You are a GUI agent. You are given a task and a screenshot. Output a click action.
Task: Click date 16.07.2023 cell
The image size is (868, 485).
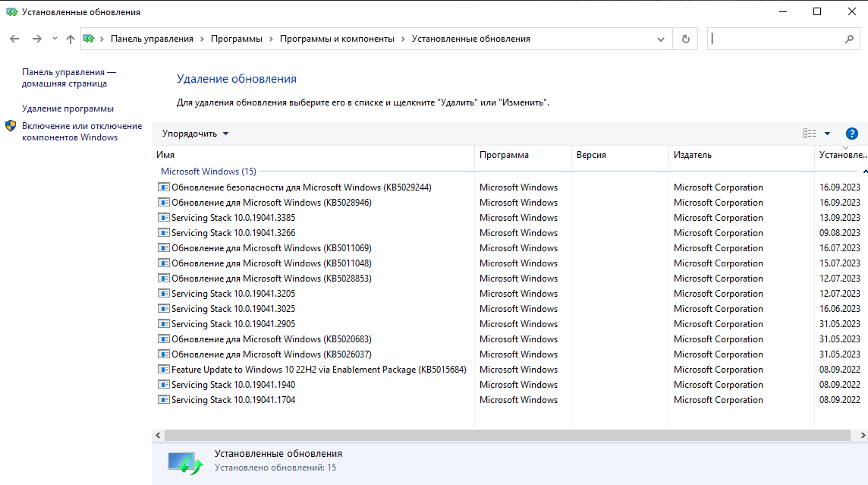tap(840, 248)
